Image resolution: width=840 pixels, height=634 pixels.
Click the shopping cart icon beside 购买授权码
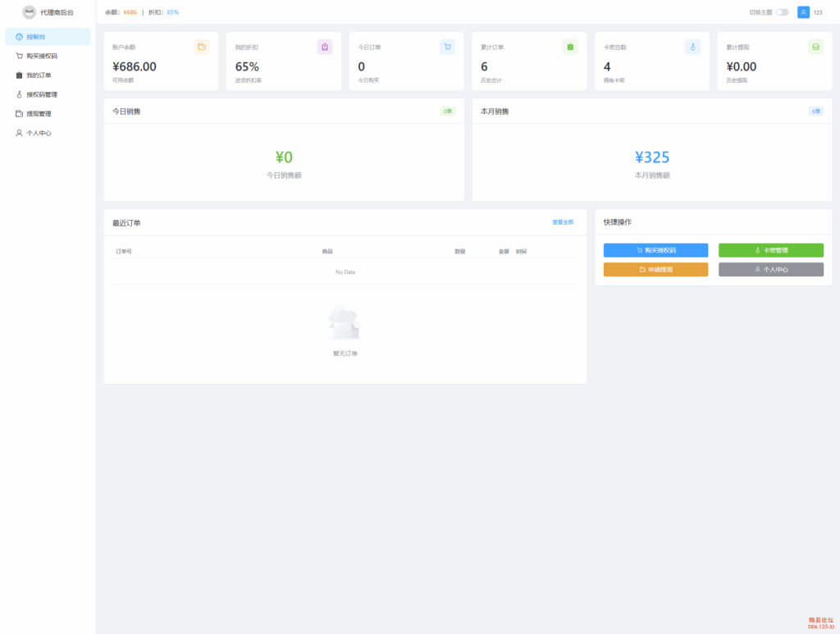pyautogui.click(x=19, y=56)
